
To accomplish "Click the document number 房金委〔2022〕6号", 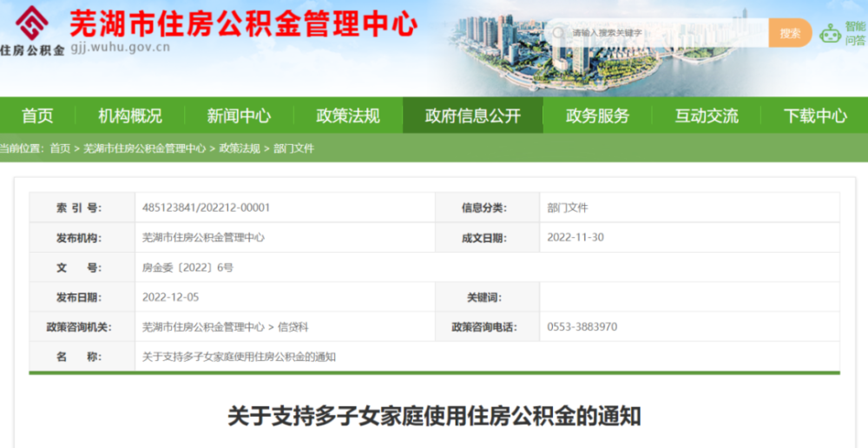I will (x=187, y=267).
